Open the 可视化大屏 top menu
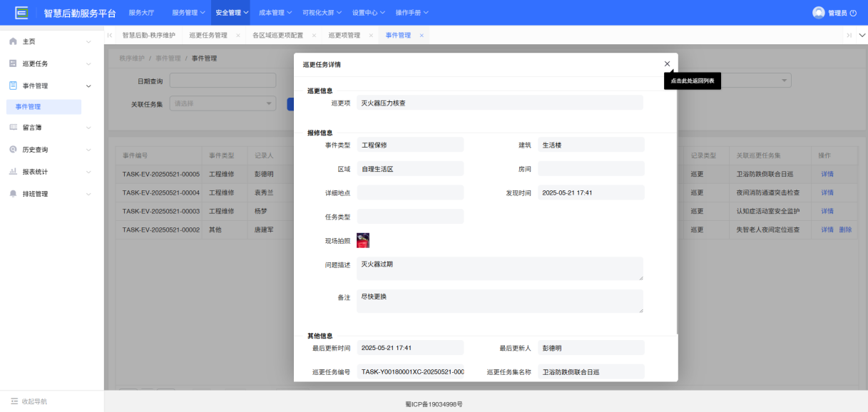The height and width of the screenshot is (412, 868). 322,13
